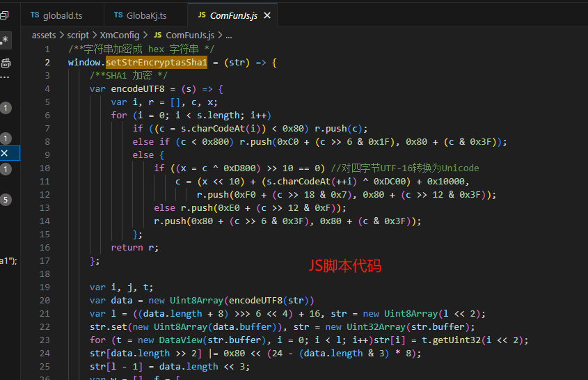Screen dimensions: 588x380
Task: Click DataView on line 23
Action: 181,340
